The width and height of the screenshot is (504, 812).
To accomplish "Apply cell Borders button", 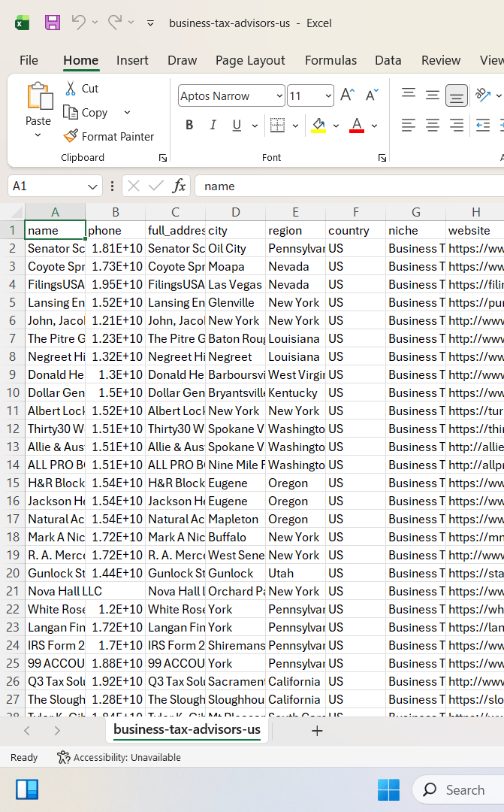I will (277, 126).
